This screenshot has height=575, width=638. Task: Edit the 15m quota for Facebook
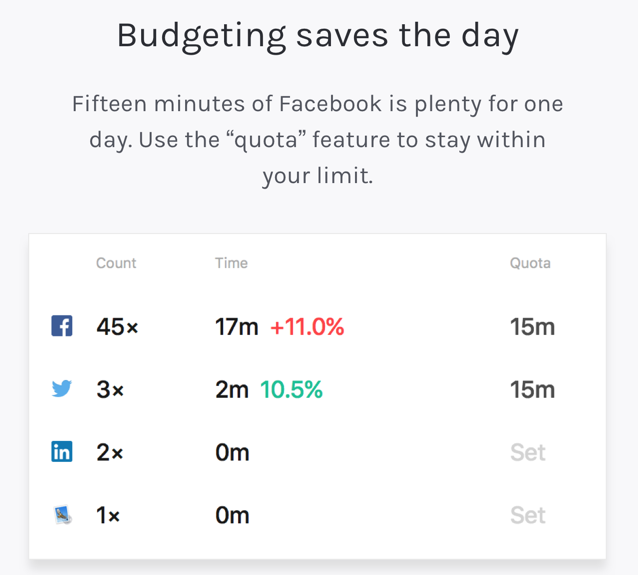point(533,326)
